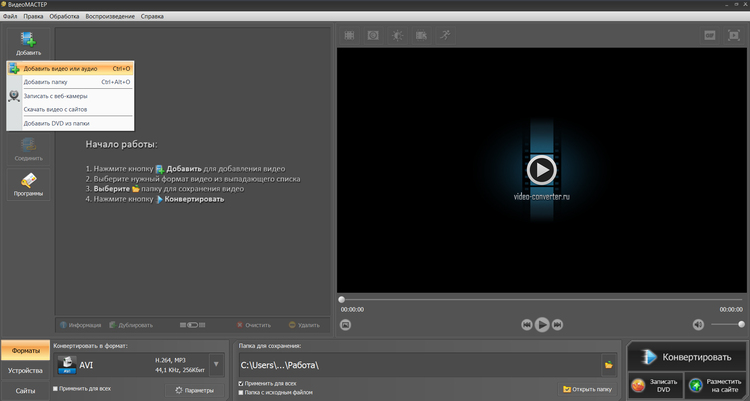Click the Разместить на сайте button
Screen dimensions: 750x401
(715, 385)
